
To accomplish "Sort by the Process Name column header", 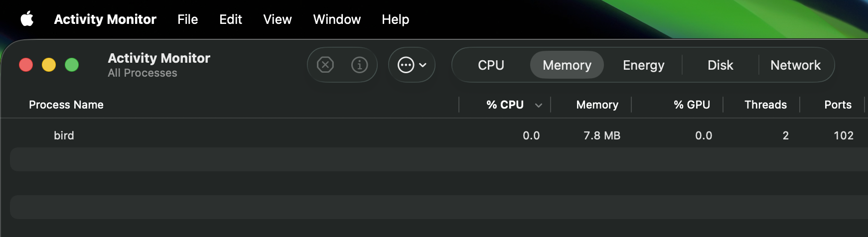I will click(66, 105).
